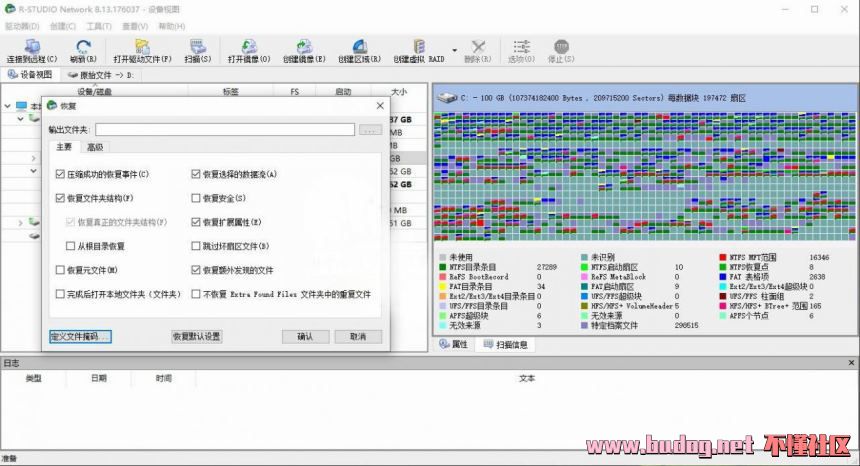Click the 连接到远程 (connect to remote) toolbar icon
The image size is (860, 466).
[32, 47]
